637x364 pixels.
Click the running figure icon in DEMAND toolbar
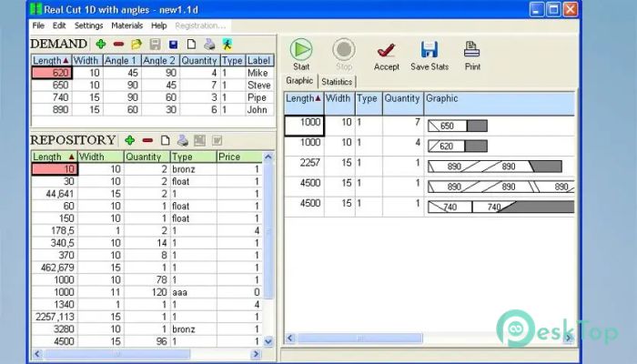coord(227,44)
